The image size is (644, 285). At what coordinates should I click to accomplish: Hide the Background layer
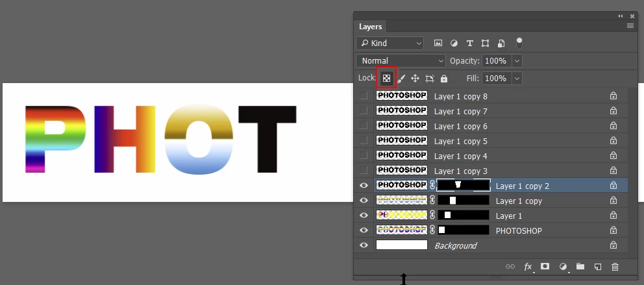pyautogui.click(x=364, y=245)
